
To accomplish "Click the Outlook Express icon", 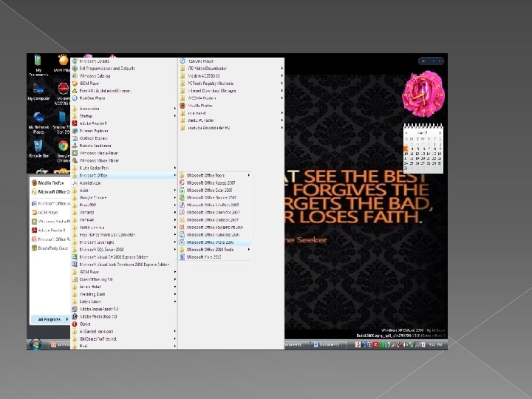I will [75, 138].
